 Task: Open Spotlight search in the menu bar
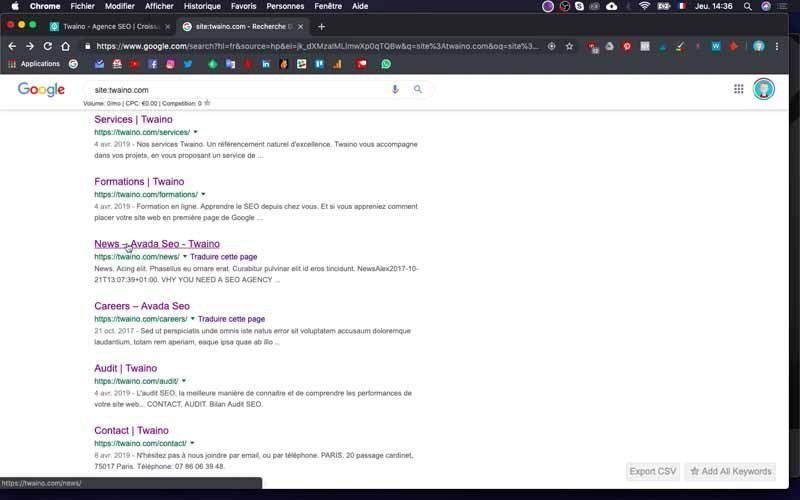click(x=747, y=6)
